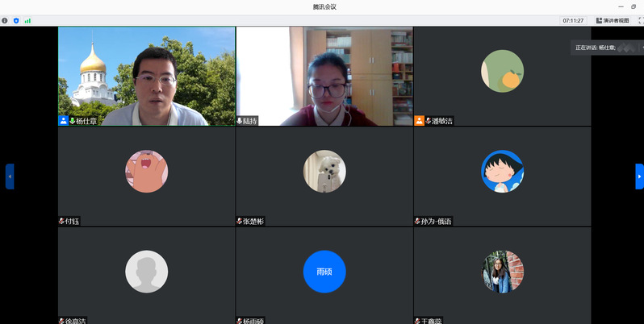
Task: Click the 正在讲话 speaking indicator panel
Action: (x=605, y=48)
